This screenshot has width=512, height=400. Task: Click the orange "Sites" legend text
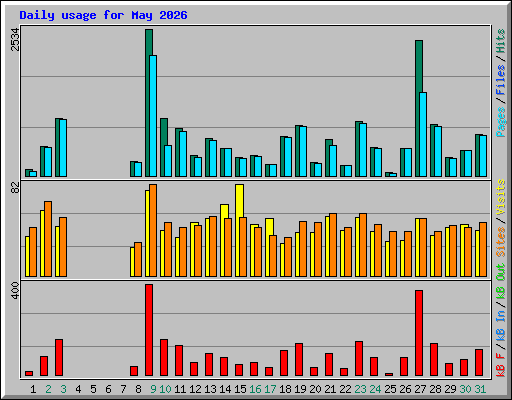(501, 242)
